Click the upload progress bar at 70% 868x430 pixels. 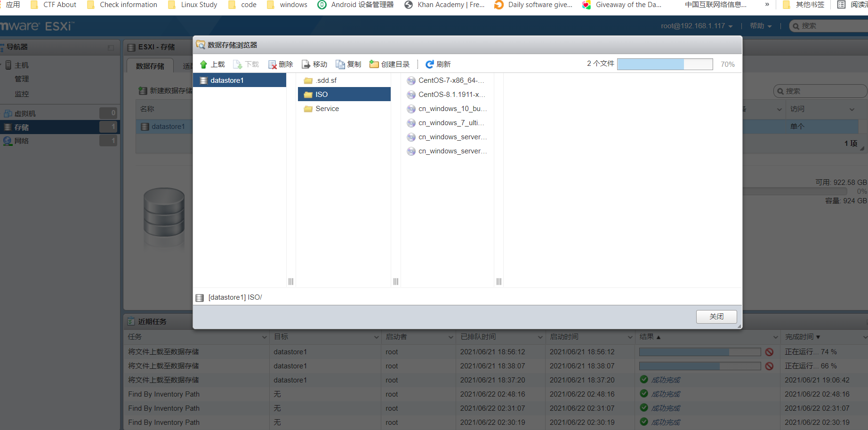tap(665, 64)
